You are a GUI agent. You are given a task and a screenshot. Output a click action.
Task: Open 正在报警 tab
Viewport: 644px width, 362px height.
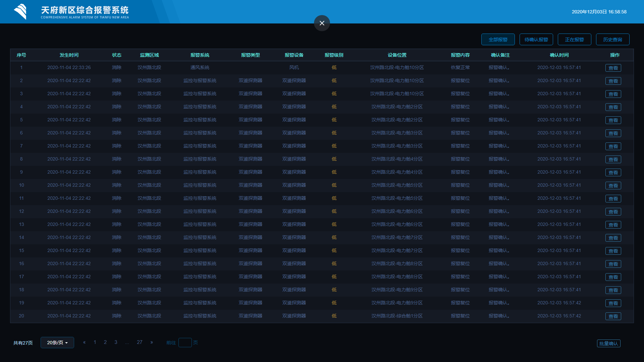pyautogui.click(x=574, y=40)
